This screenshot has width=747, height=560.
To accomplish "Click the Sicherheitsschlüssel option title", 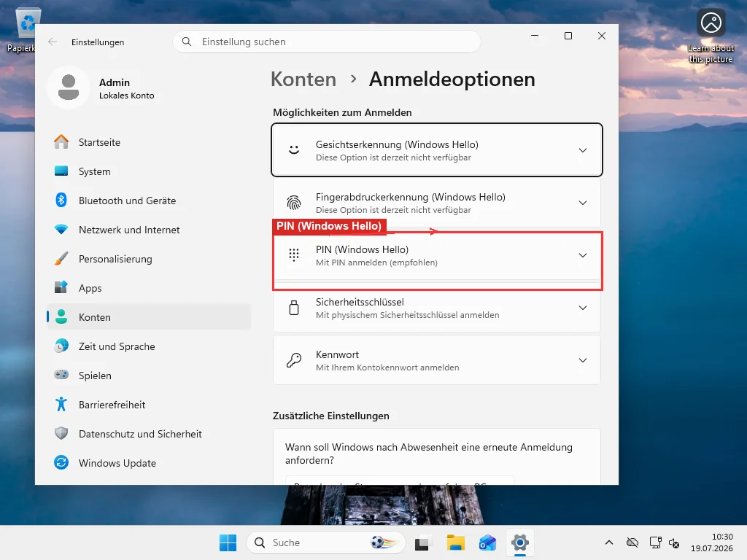I will (x=360, y=302).
